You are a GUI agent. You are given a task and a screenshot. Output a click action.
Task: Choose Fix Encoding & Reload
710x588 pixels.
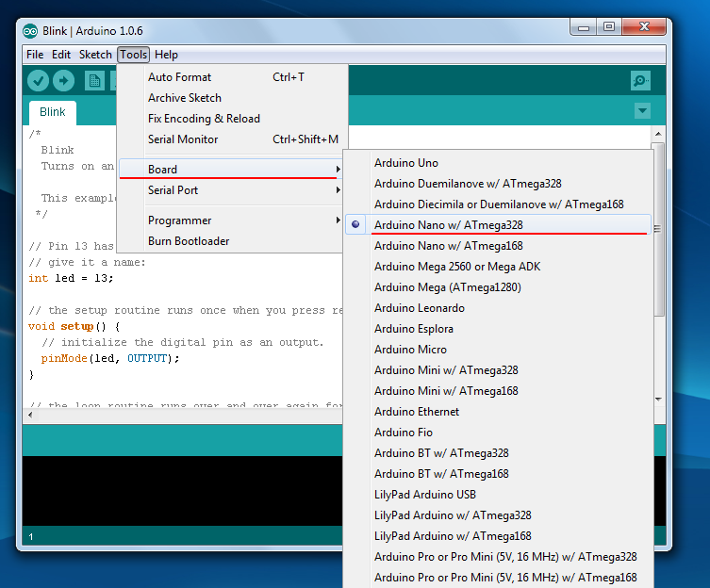pyautogui.click(x=231, y=119)
